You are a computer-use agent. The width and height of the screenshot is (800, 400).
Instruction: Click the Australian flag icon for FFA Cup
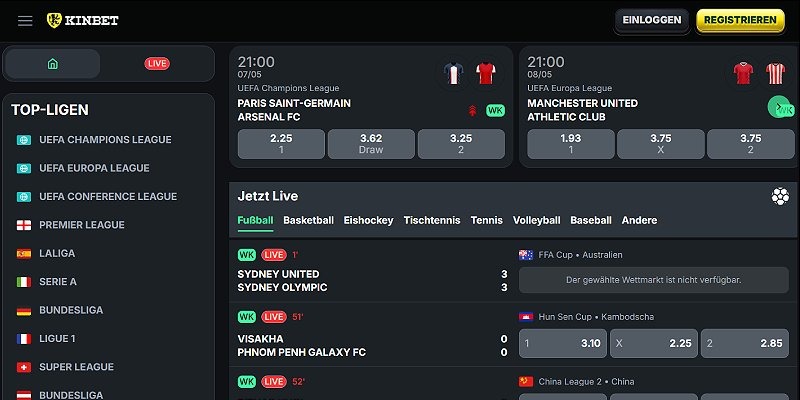click(526, 255)
